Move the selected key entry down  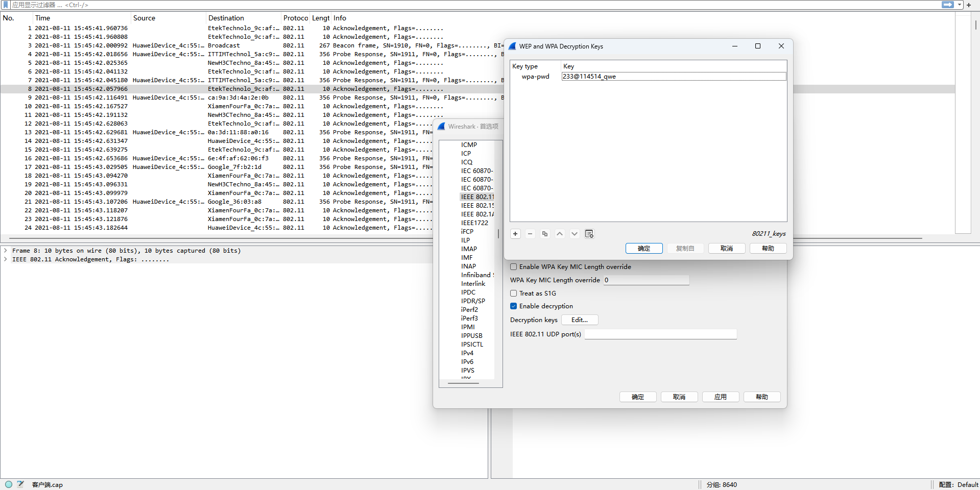pyautogui.click(x=575, y=234)
